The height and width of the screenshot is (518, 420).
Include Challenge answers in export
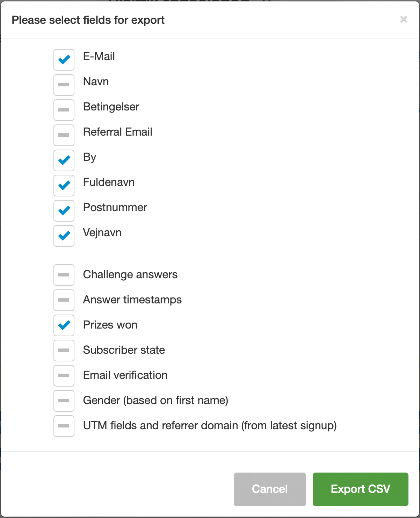pos(64,275)
